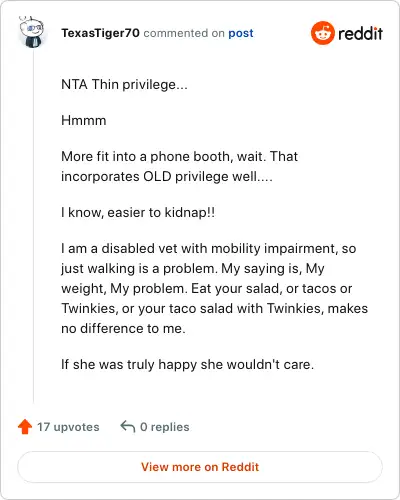Viewport: 400px width, 500px height.
Task: Click View more on Reddit button
Action: 200,467
